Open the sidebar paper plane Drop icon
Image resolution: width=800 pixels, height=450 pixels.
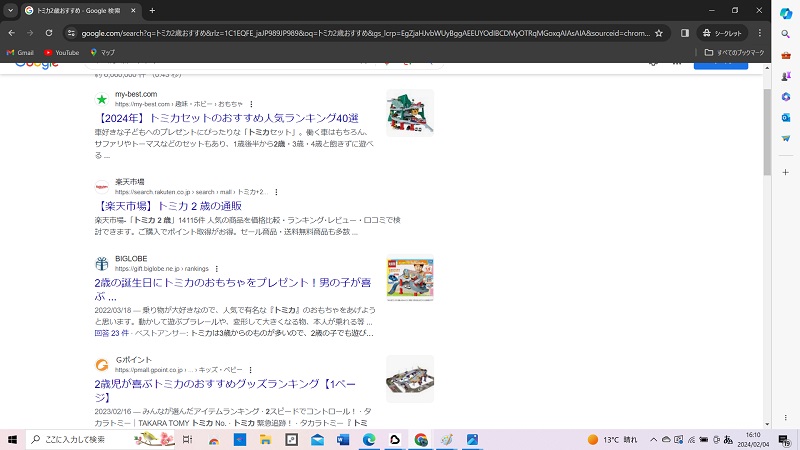[786, 139]
